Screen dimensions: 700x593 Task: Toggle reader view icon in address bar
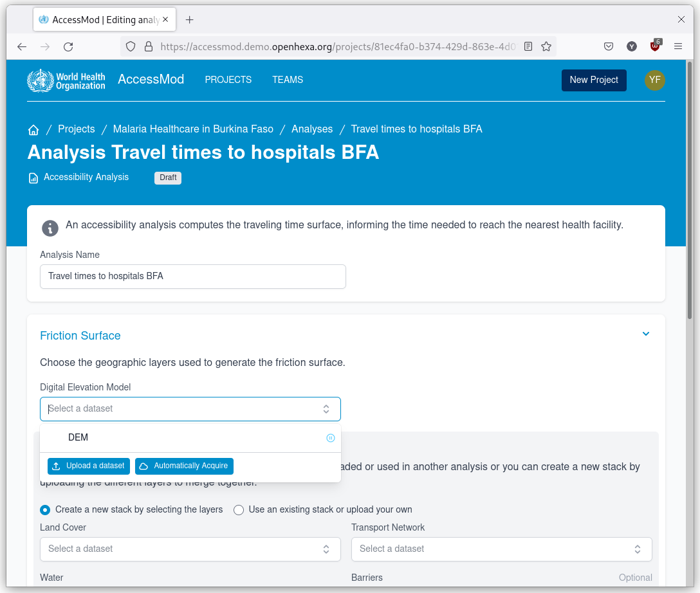tap(528, 46)
